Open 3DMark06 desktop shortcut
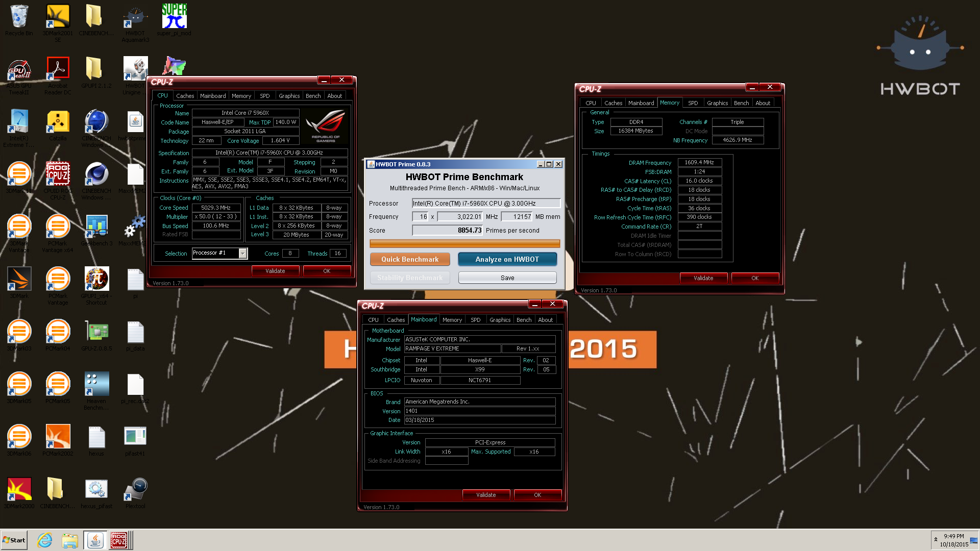Image resolution: width=980 pixels, height=551 pixels. pos(19,440)
